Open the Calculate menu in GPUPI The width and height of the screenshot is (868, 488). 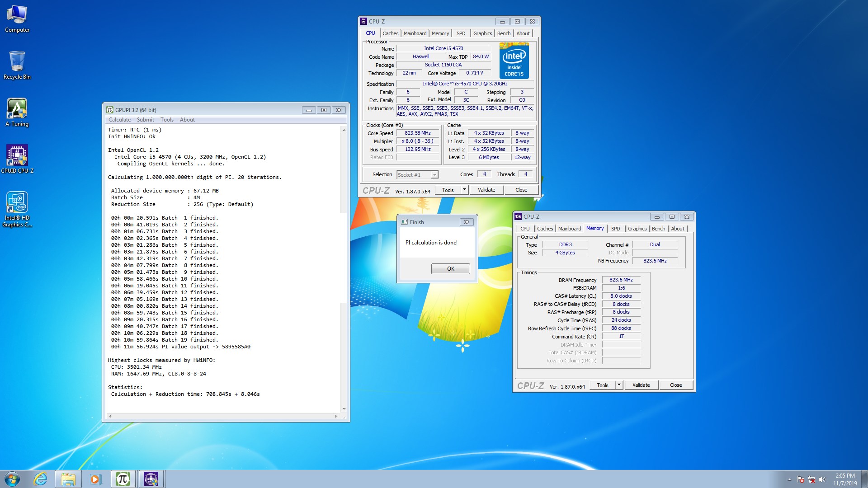(119, 120)
